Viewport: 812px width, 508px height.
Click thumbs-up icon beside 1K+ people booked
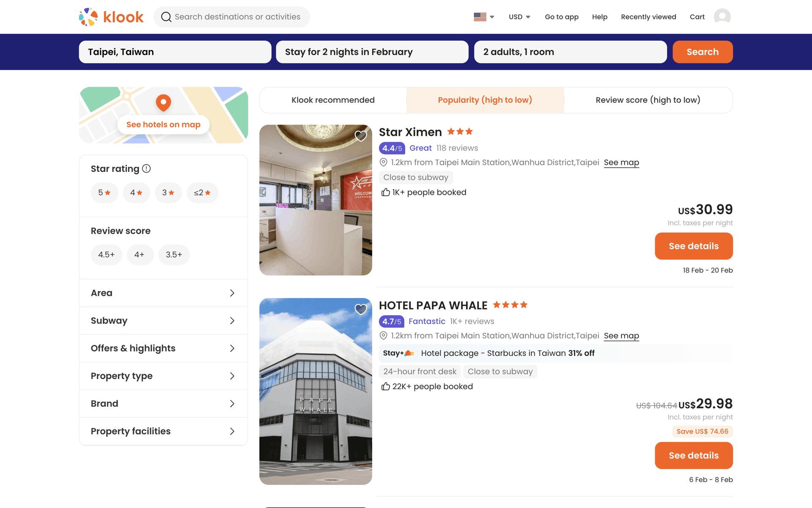[385, 192]
